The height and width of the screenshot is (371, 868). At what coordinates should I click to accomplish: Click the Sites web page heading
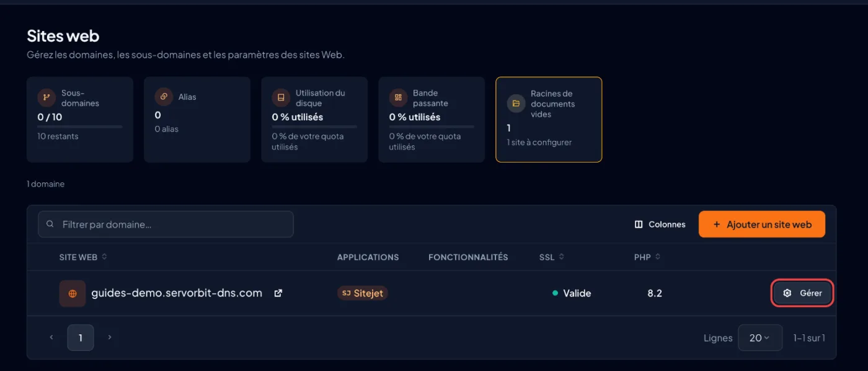[x=63, y=36]
